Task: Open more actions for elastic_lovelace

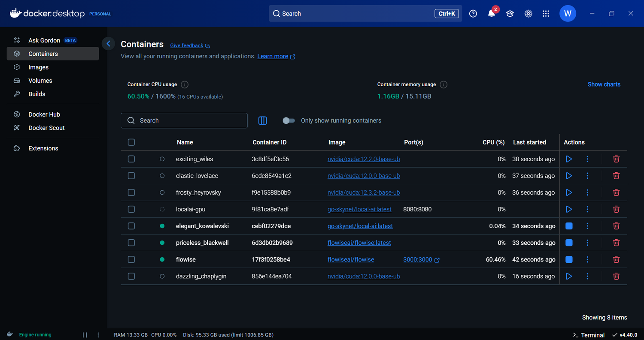Action: pyautogui.click(x=587, y=176)
